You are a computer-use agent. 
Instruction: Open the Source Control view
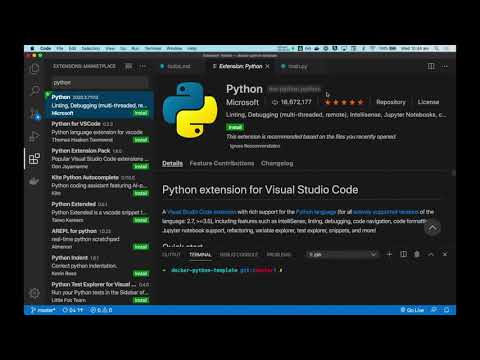click(x=34, y=113)
